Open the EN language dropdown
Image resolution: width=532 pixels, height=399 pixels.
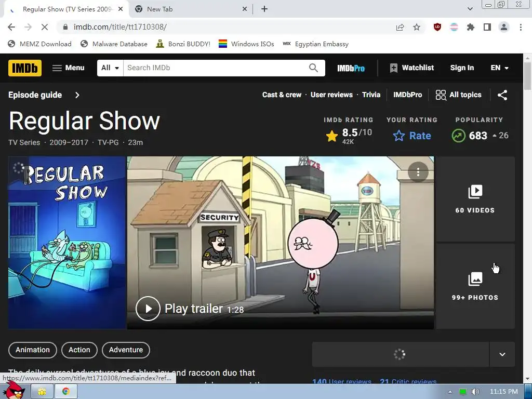point(499,68)
